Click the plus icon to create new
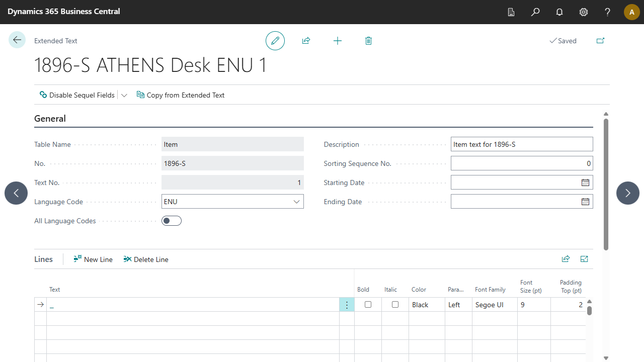The width and height of the screenshot is (644, 362). point(338,41)
